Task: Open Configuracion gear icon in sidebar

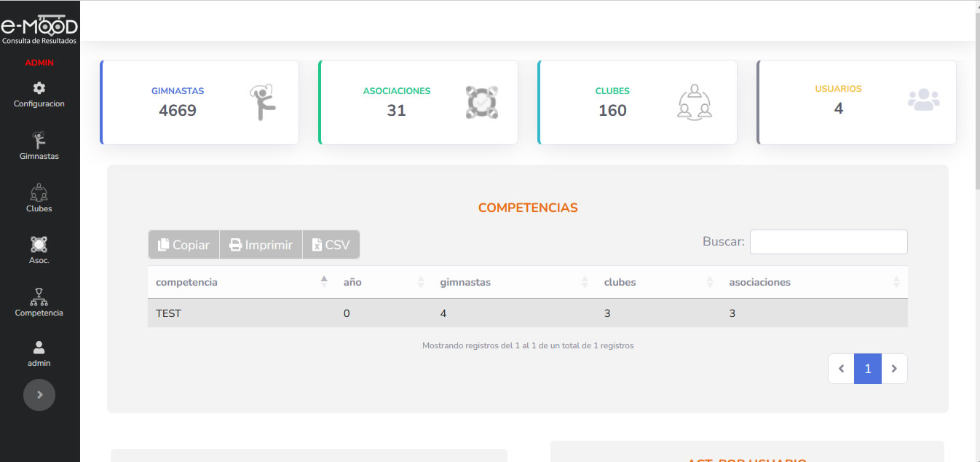Action: [x=39, y=88]
